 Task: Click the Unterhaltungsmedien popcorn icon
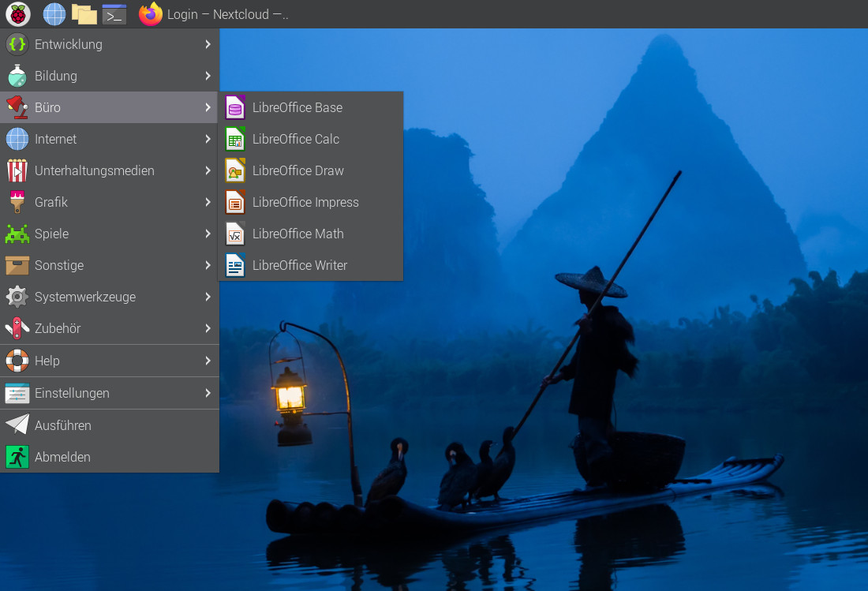coord(17,170)
